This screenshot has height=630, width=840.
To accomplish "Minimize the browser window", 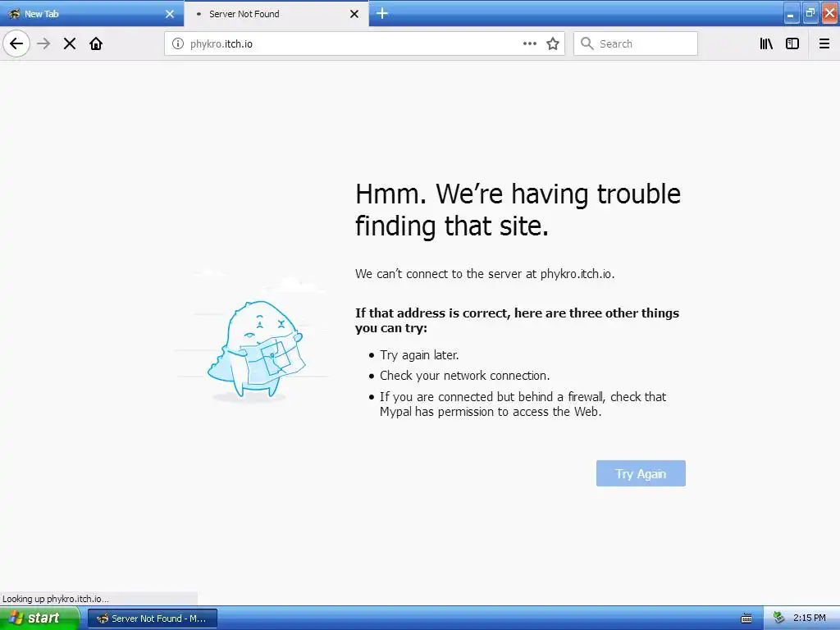I will pos(791,13).
